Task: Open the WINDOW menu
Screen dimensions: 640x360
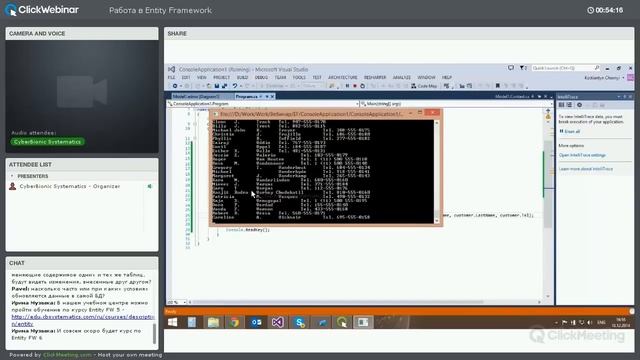Action: [426, 78]
